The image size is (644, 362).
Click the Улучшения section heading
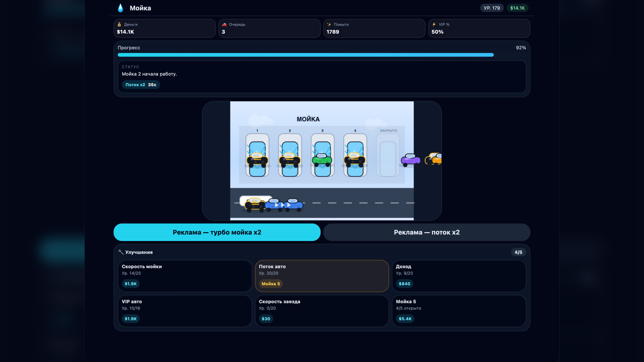click(139, 252)
